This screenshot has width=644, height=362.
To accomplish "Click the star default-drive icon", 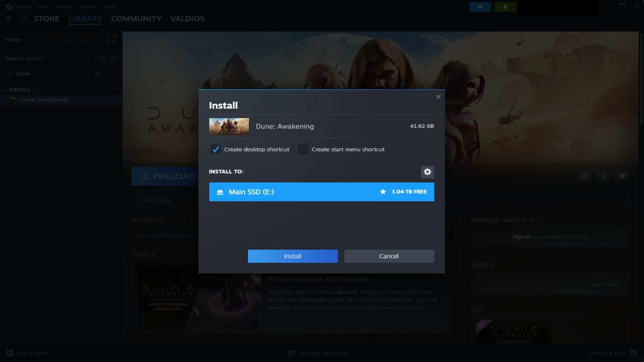I will [x=383, y=192].
